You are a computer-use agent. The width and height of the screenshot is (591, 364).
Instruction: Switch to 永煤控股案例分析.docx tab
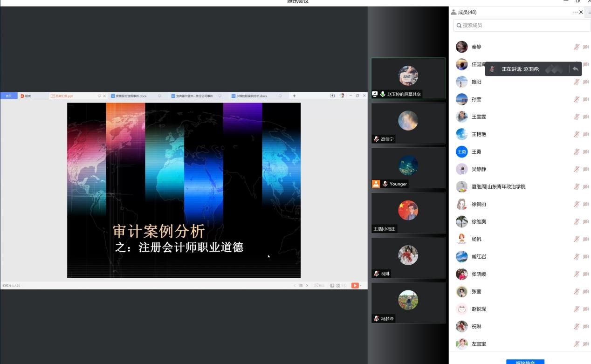click(252, 96)
